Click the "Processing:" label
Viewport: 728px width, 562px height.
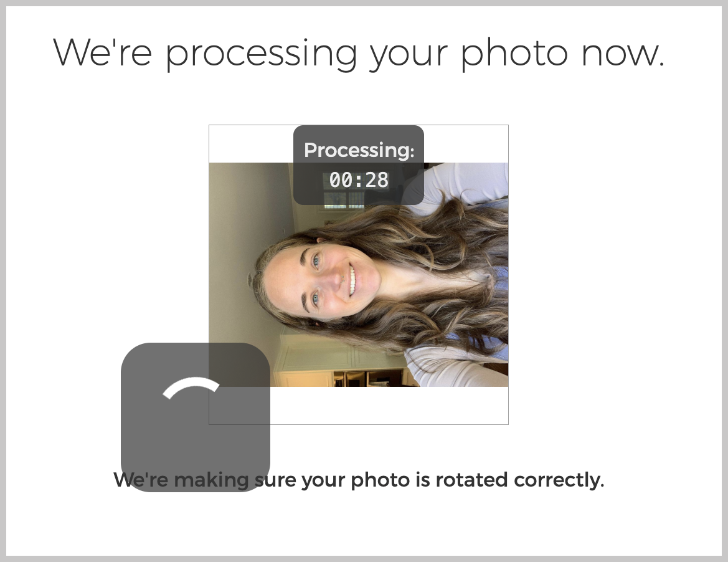pos(359,150)
